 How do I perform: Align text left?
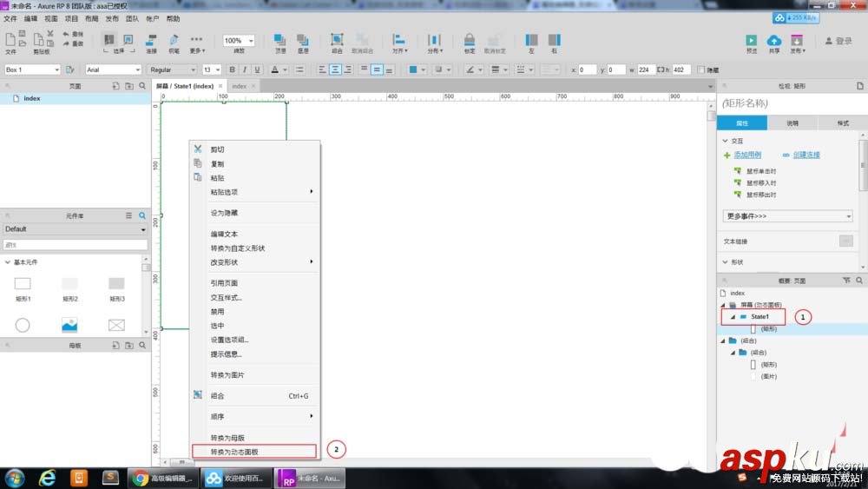click(x=322, y=69)
